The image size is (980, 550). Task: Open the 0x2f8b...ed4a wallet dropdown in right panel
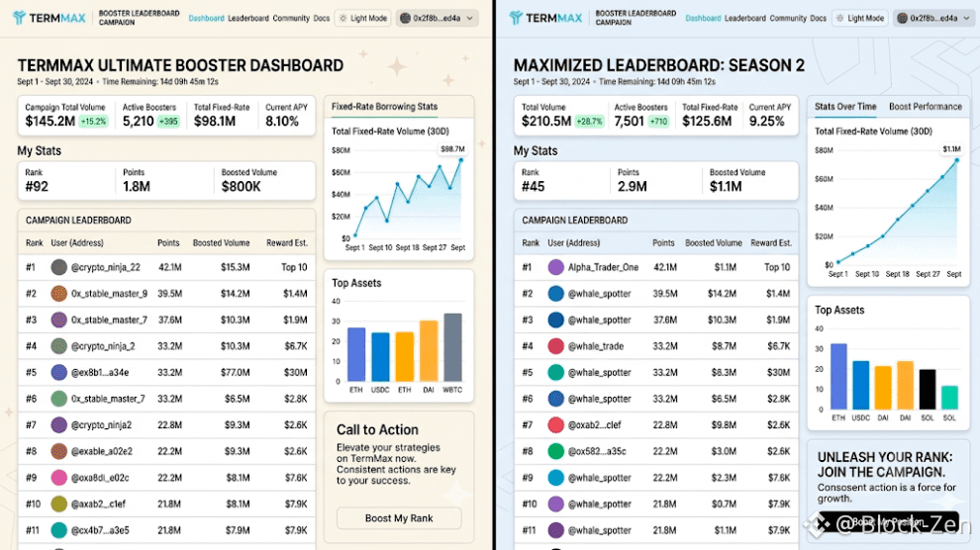(933, 18)
